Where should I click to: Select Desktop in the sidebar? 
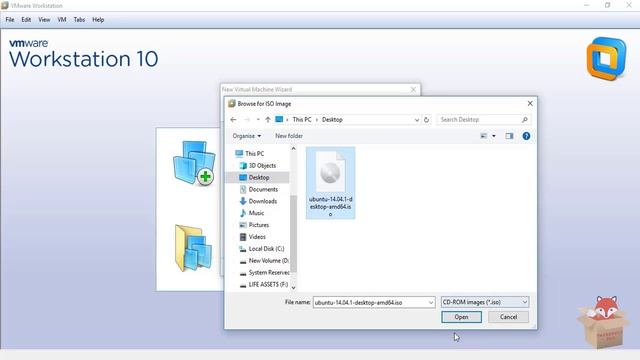point(258,177)
